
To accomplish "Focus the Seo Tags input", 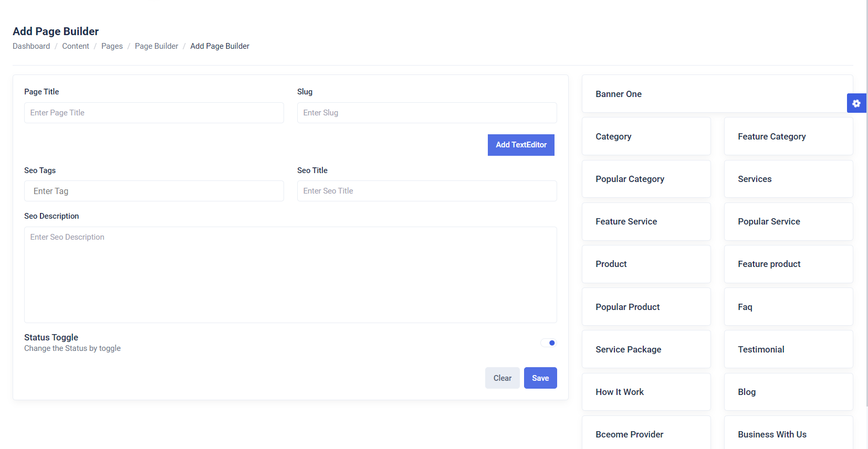I will [154, 191].
